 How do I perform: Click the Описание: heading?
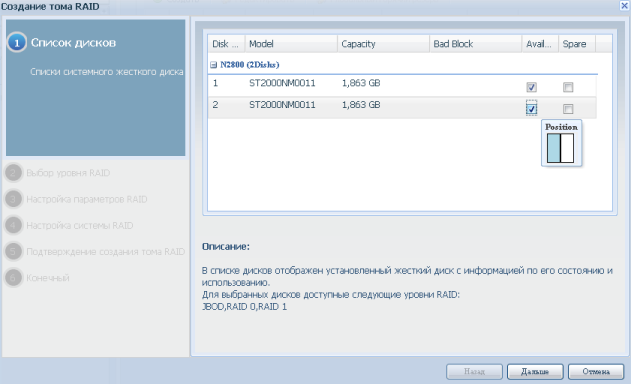pos(226,246)
